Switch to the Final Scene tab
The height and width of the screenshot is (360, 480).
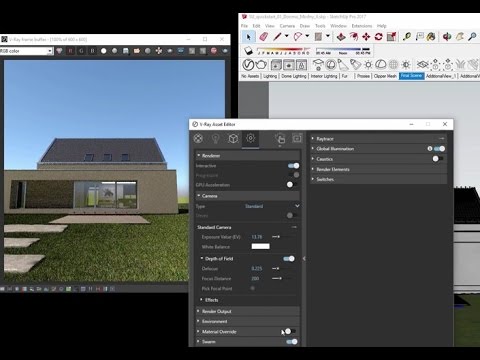click(412, 76)
